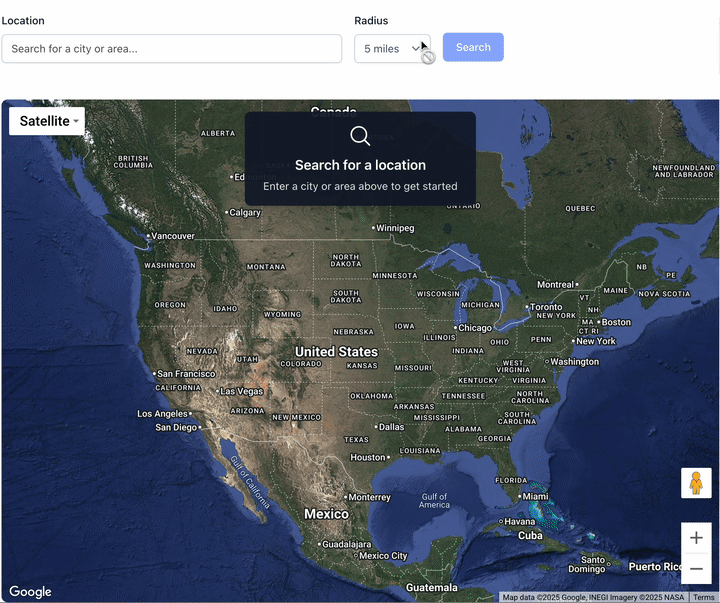Click the Google logo on the map

click(30, 591)
